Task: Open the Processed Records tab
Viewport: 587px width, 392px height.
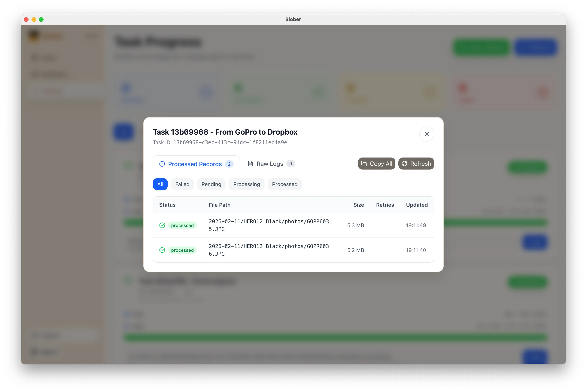Action: click(195, 164)
